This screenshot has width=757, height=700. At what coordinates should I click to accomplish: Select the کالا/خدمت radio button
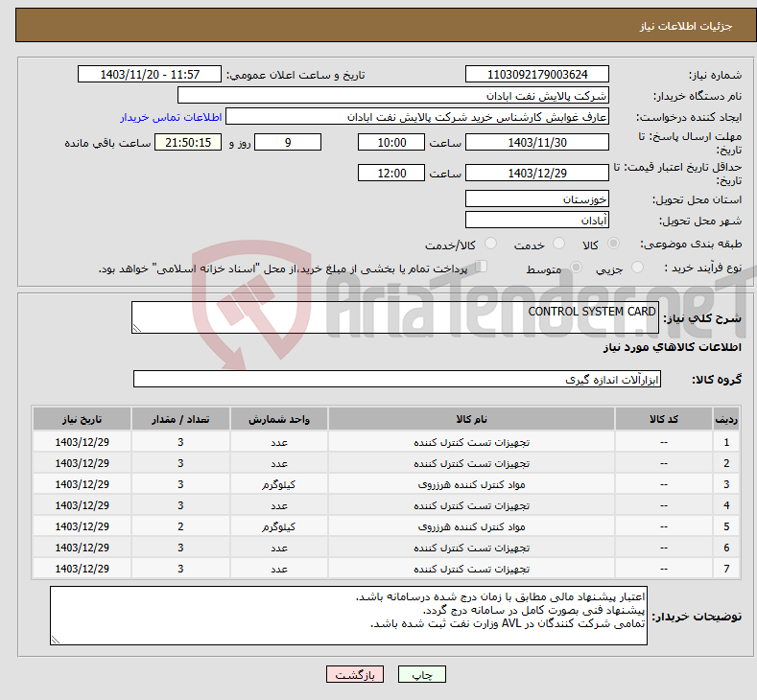point(490,244)
